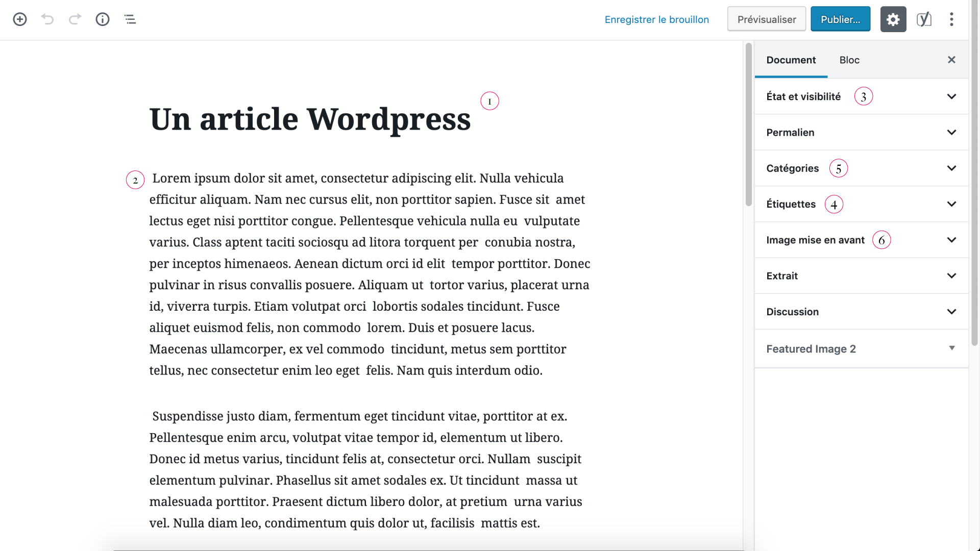Image resolution: width=980 pixels, height=551 pixels.
Task: Toggle settings sidebar with gear icon
Action: click(x=893, y=19)
